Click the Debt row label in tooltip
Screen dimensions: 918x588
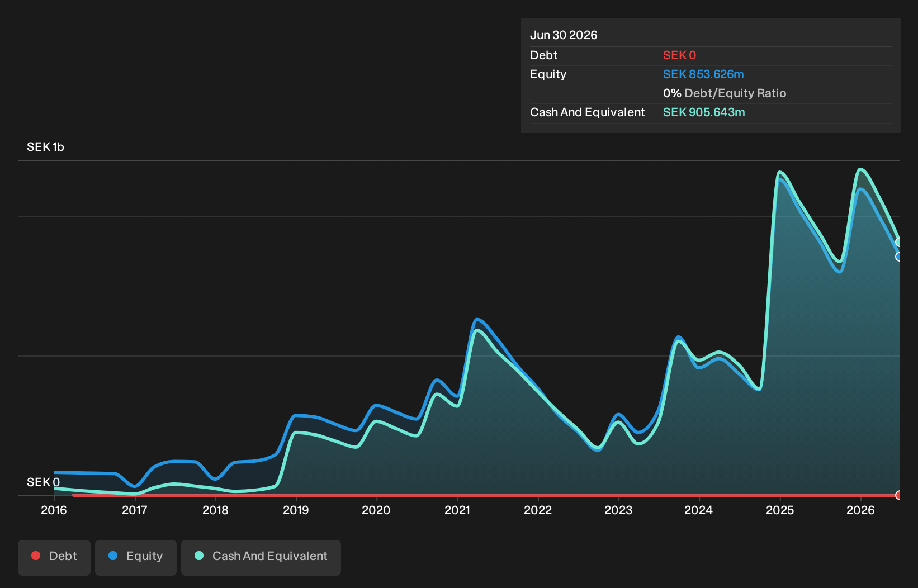click(x=543, y=55)
